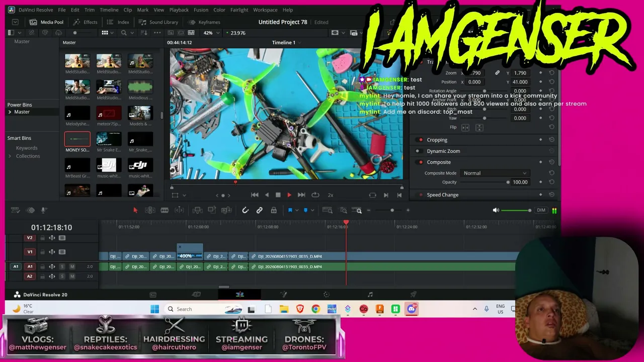Stop playback with the stop button

[278, 195]
